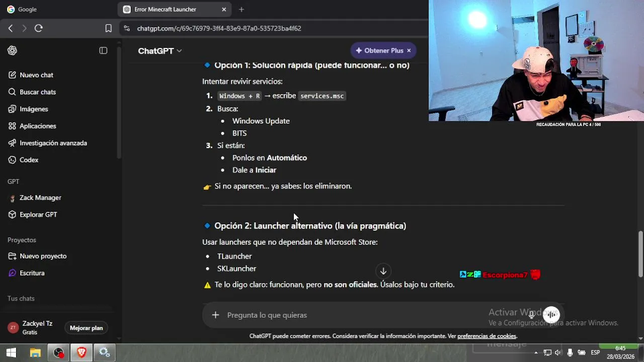The height and width of the screenshot is (362, 644).
Task: Dismiss the Obtener Plus banner
Action: point(409,51)
